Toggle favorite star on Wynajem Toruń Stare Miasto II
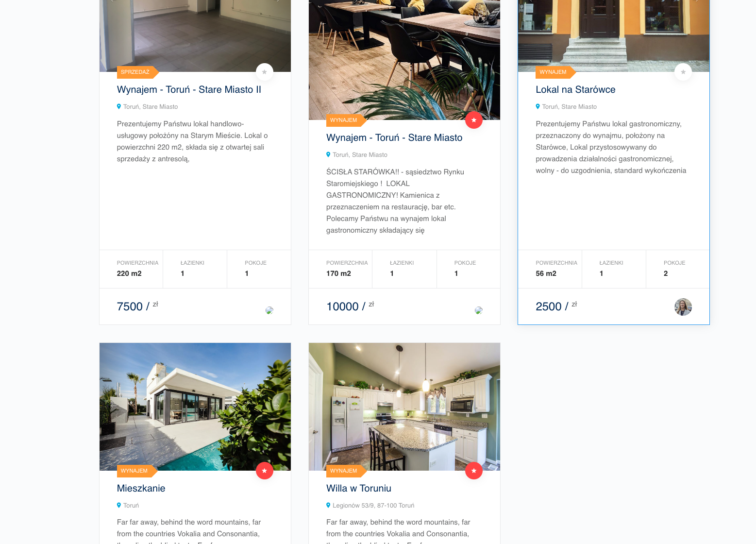 [265, 72]
